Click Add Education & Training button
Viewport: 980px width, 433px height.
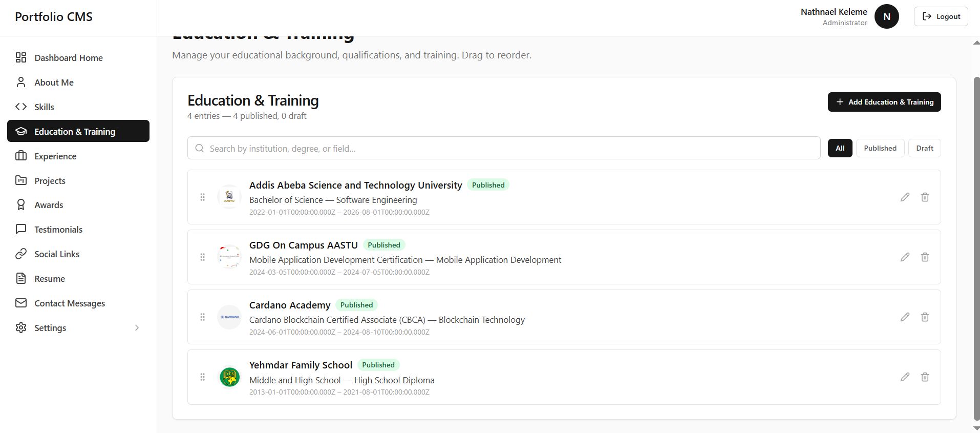pyautogui.click(x=884, y=102)
